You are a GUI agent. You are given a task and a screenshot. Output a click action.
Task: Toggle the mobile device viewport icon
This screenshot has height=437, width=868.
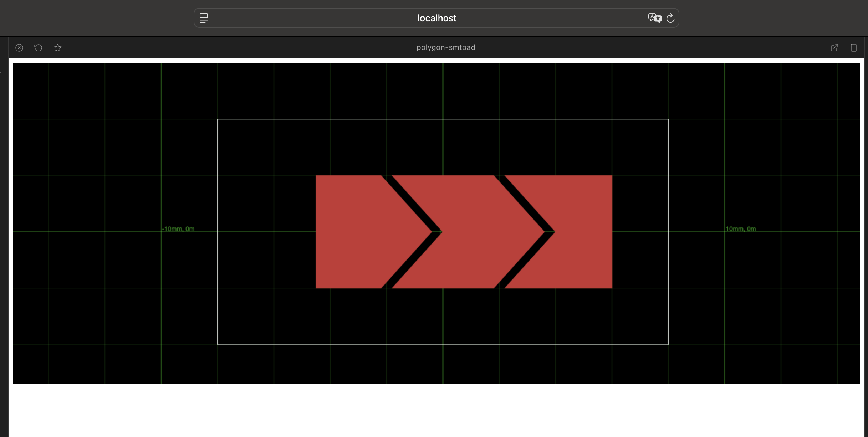tap(853, 48)
